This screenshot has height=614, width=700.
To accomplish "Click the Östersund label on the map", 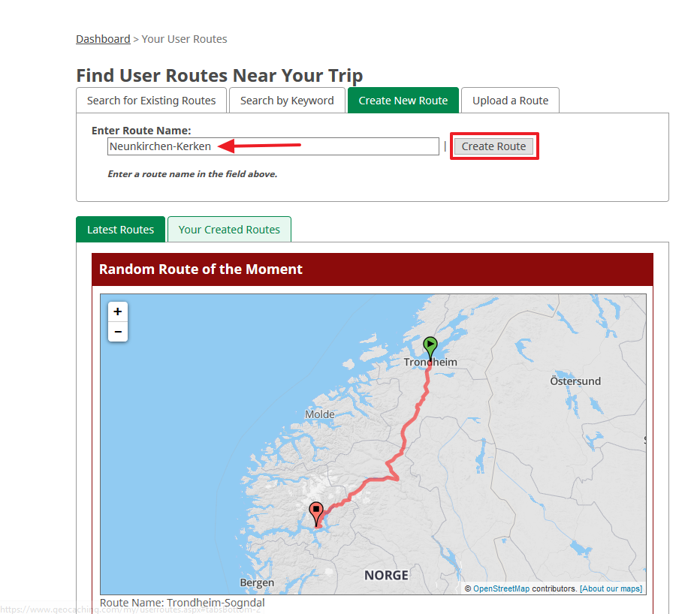I will (575, 381).
